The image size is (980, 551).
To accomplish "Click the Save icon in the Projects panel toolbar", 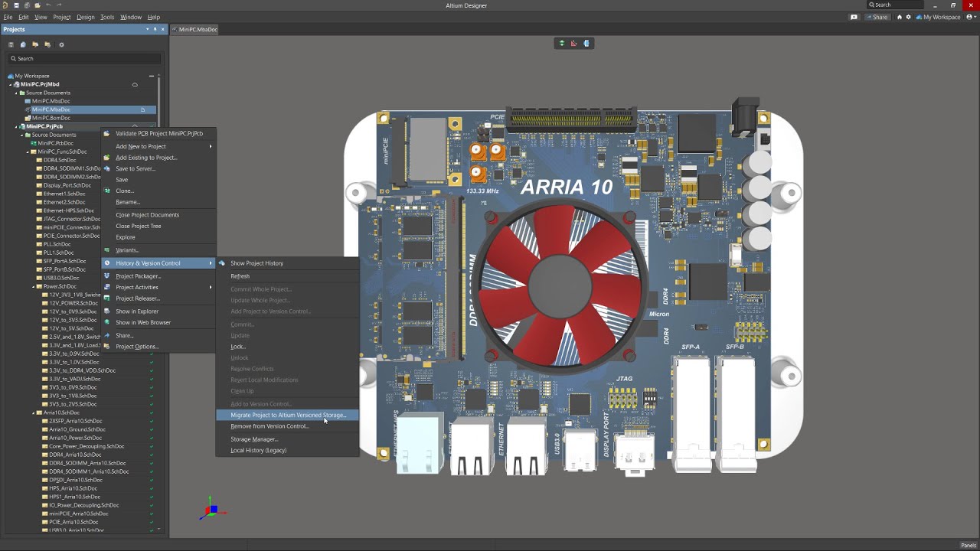I will point(11,44).
